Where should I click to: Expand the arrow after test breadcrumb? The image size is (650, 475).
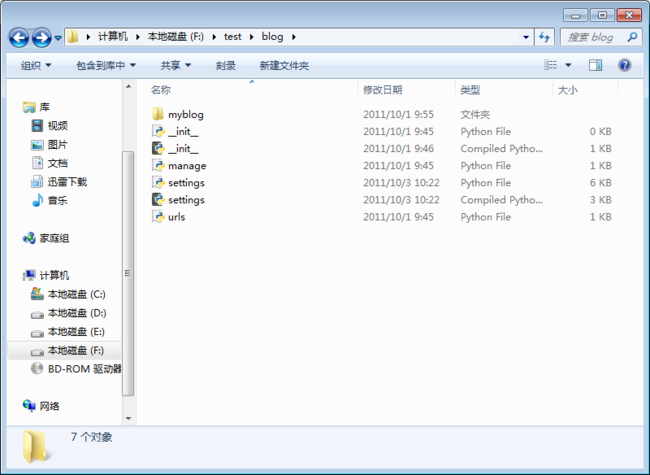[x=252, y=37]
